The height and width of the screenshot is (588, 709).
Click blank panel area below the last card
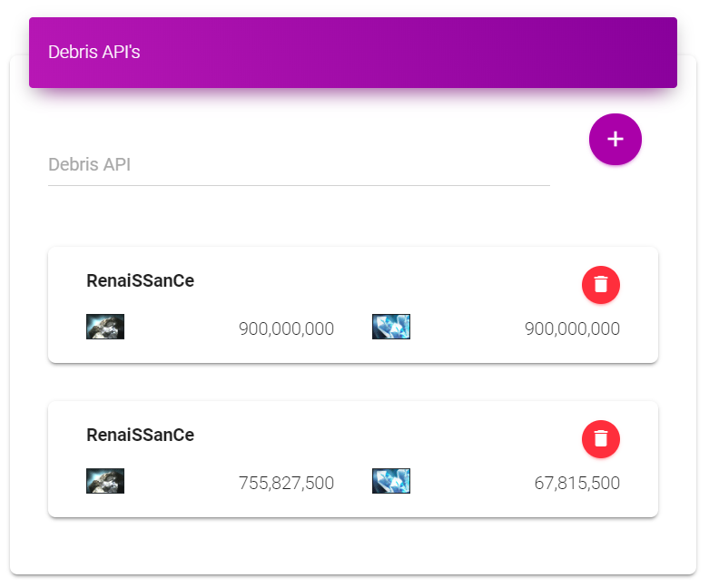[x=353, y=545]
